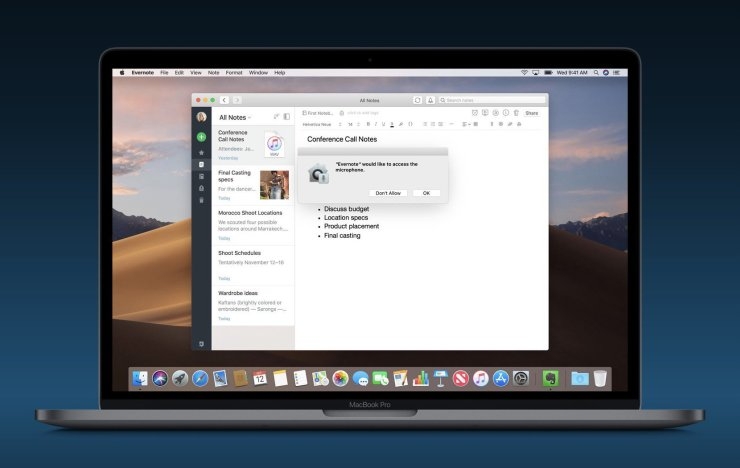Click the reminder alarm icon in note toolbar
The height and width of the screenshot is (468, 740).
pos(475,113)
